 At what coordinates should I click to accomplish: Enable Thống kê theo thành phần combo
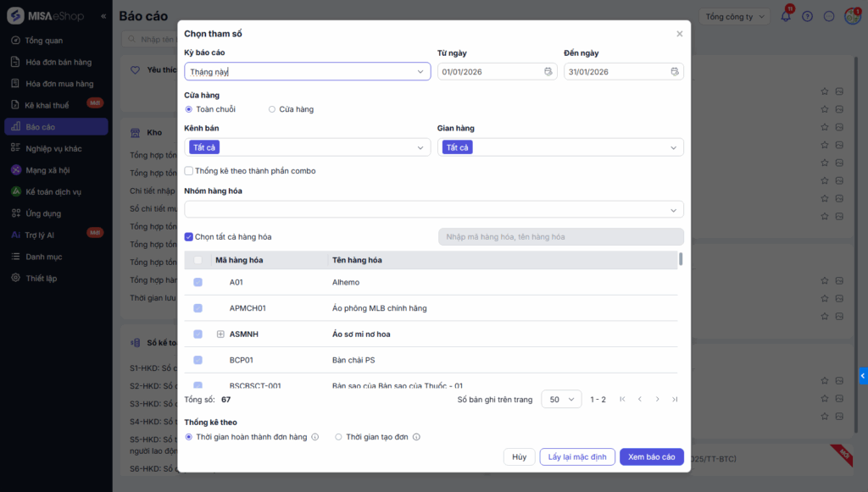189,171
